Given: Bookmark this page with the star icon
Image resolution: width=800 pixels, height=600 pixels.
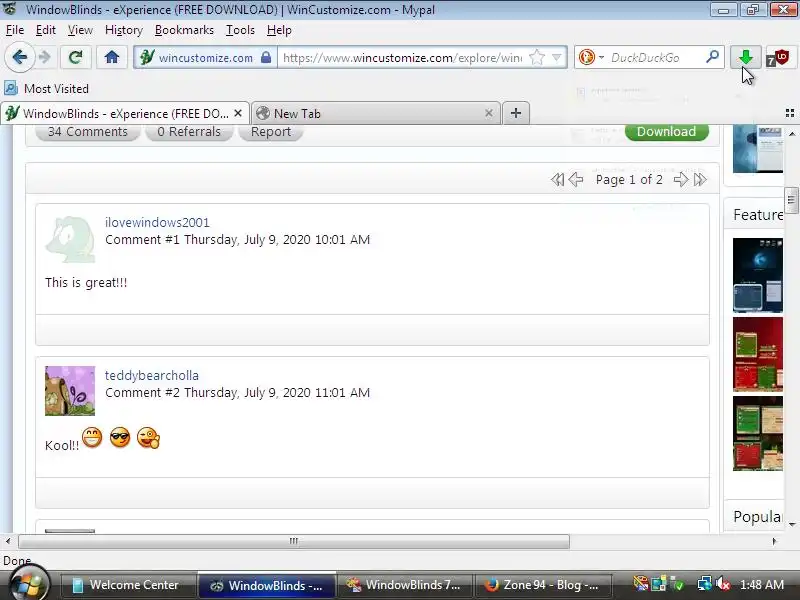Looking at the screenshot, I should point(537,57).
